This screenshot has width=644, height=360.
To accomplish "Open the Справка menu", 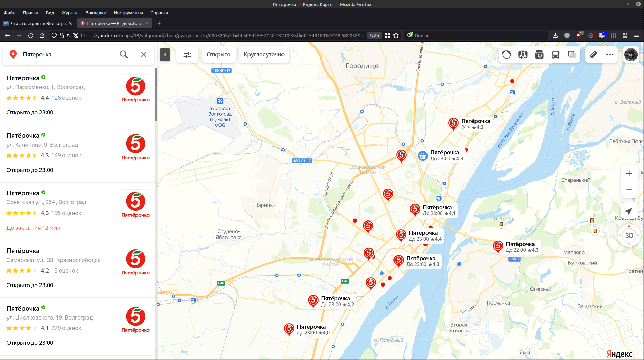I will [159, 13].
